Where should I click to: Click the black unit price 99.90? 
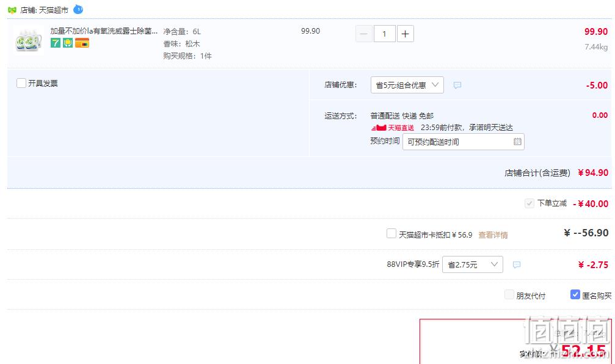coord(311,31)
